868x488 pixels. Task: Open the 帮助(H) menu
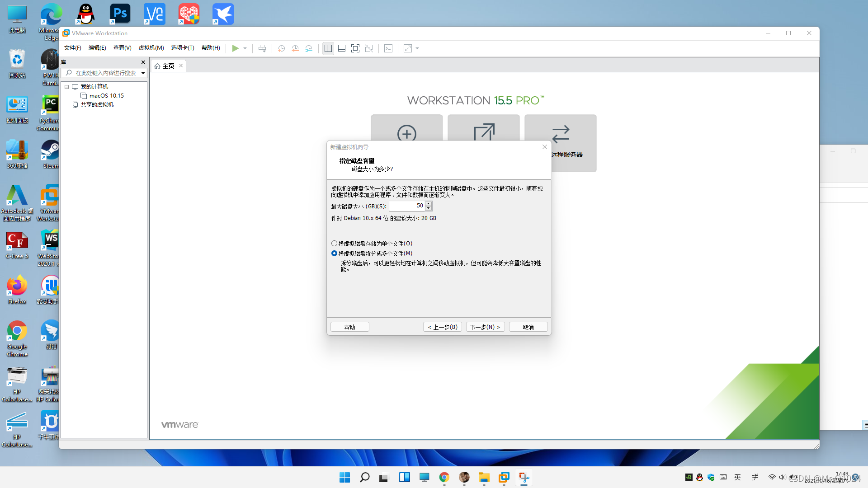(211, 48)
